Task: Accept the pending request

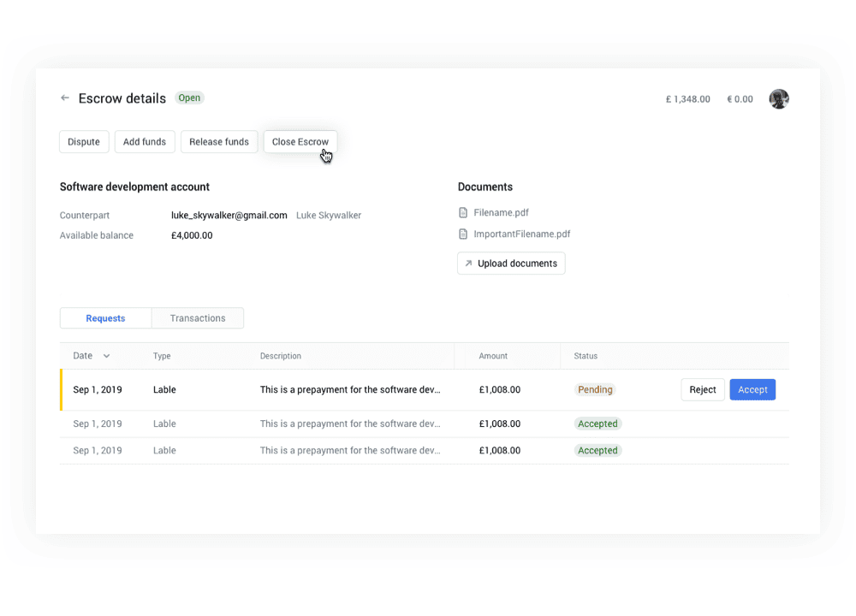Action: pyautogui.click(x=752, y=389)
